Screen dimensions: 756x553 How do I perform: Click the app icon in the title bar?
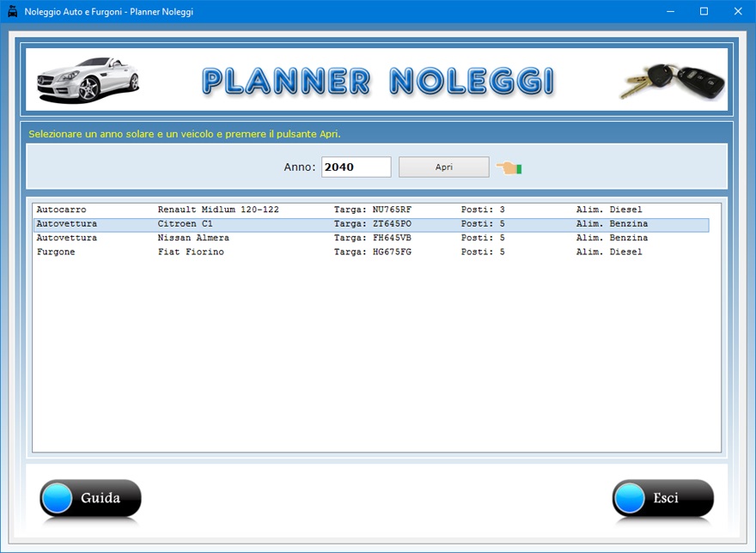tap(12, 12)
